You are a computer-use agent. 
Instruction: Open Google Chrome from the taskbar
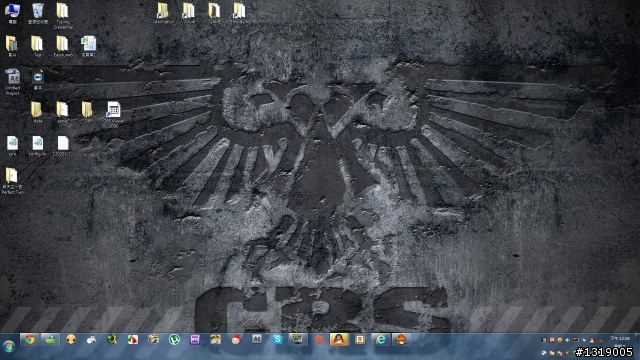(x=29, y=339)
